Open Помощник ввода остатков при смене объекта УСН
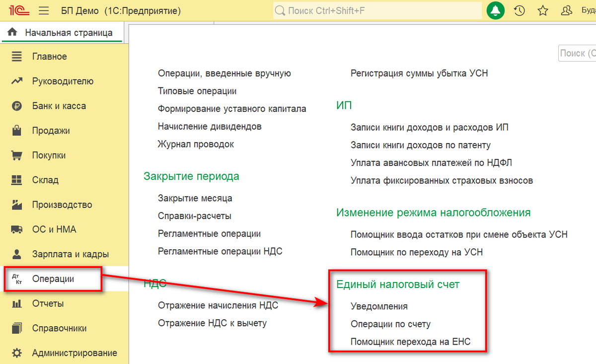The height and width of the screenshot is (364, 596). click(459, 234)
